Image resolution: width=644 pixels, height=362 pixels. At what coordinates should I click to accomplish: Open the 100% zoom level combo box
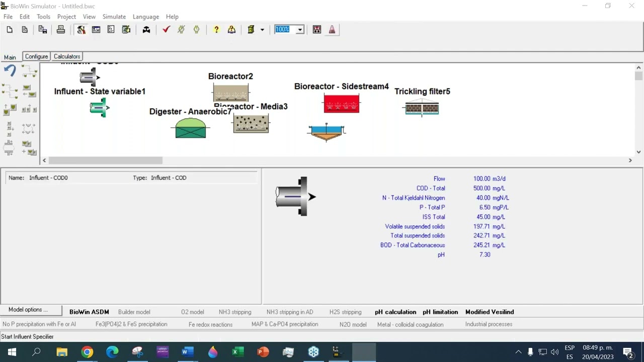[289, 30]
